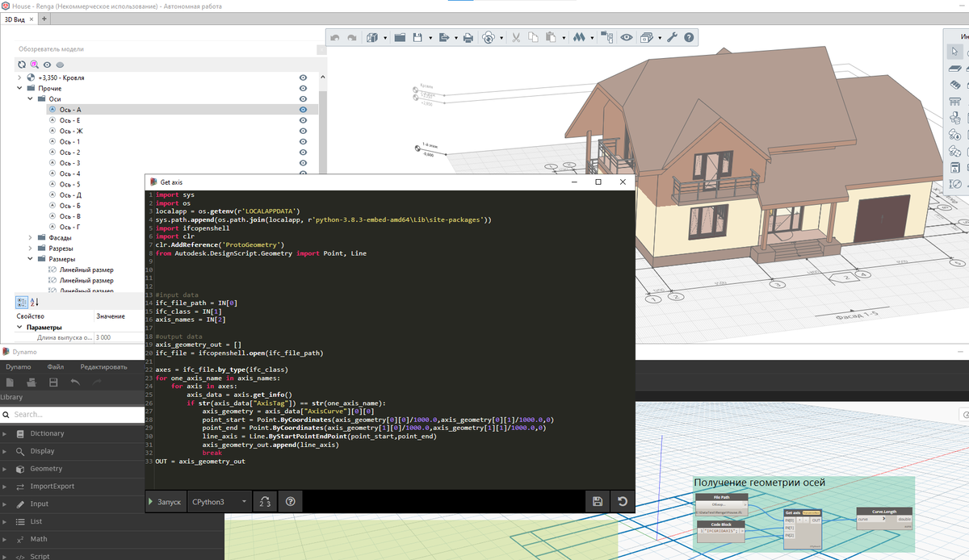Hide axis Ось - 3 with eye icon
This screenshot has height=560, width=969.
(304, 162)
